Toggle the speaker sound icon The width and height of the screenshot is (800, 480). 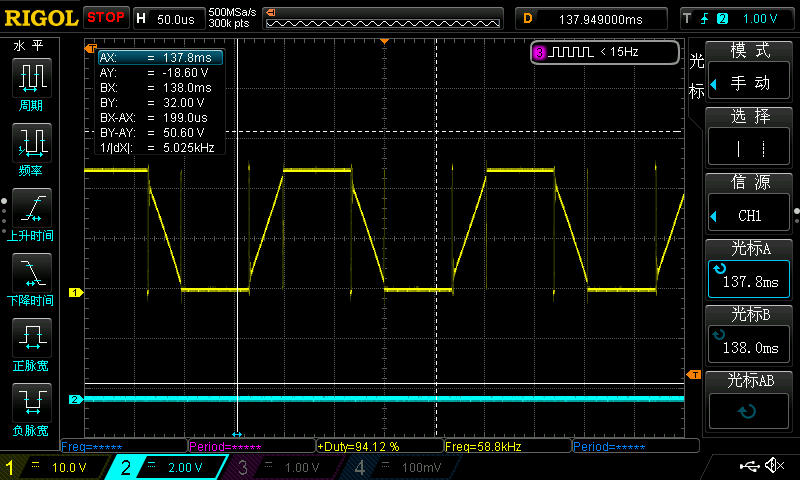pos(774,465)
